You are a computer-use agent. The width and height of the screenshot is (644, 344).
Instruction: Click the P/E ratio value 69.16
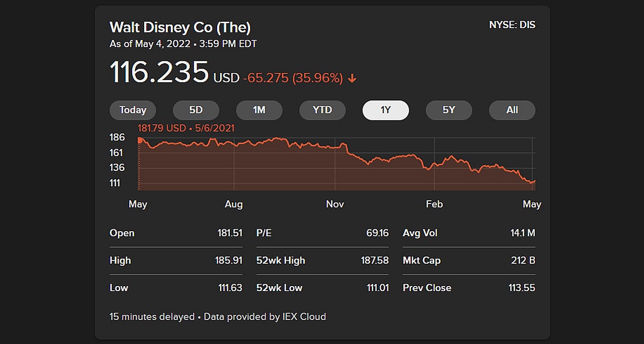[x=377, y=233]
